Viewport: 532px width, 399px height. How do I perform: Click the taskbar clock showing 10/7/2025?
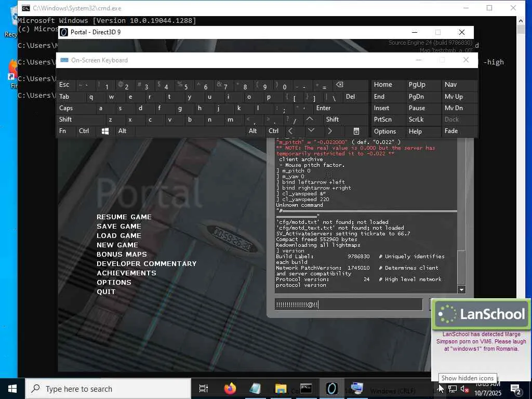[x=487, y=389]
